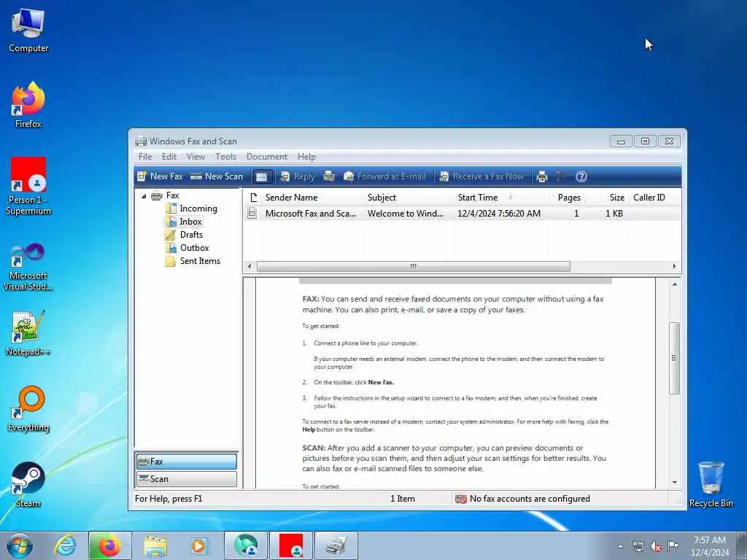Image resolution: width=747 pixels, height=560 pixels.
Task: Click the 1 KB size cell
Action: click(614, 214)
